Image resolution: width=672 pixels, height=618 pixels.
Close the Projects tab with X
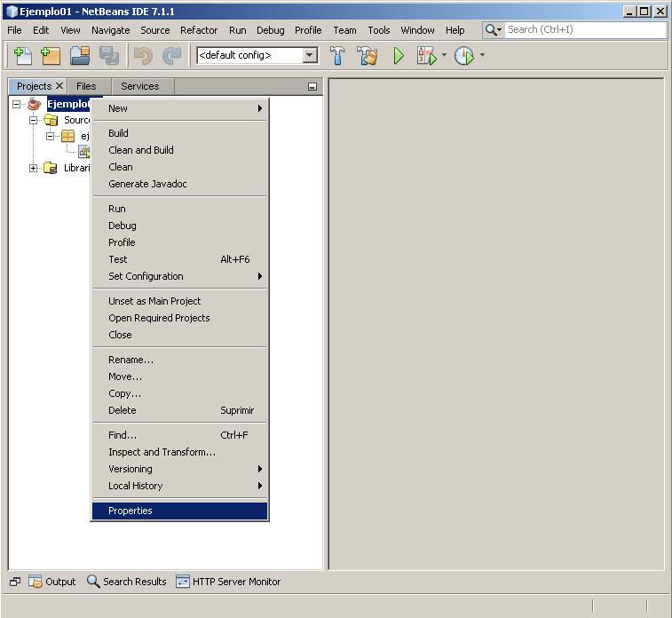(59, 86)
